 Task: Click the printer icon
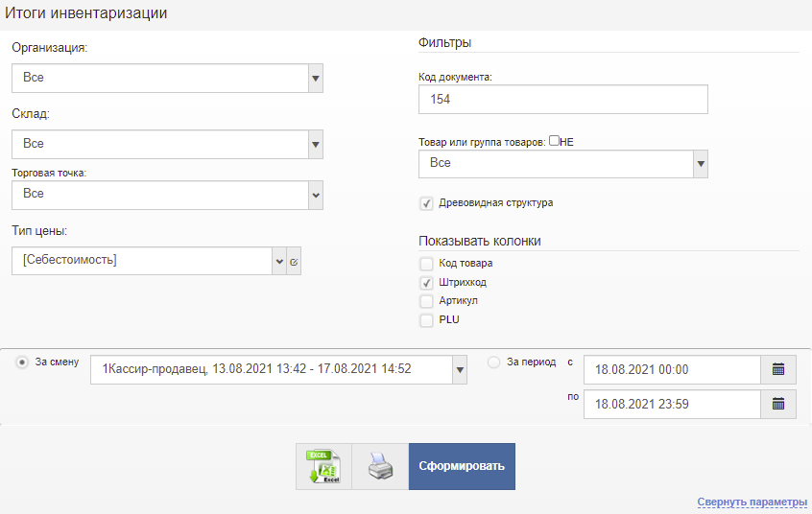click(x=380, y=467)
